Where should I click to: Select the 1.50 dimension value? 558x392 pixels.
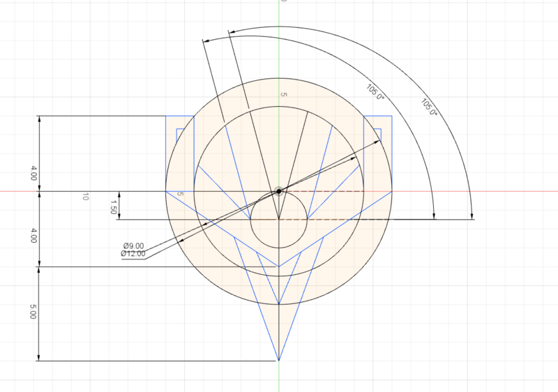(x=113, y=205)
